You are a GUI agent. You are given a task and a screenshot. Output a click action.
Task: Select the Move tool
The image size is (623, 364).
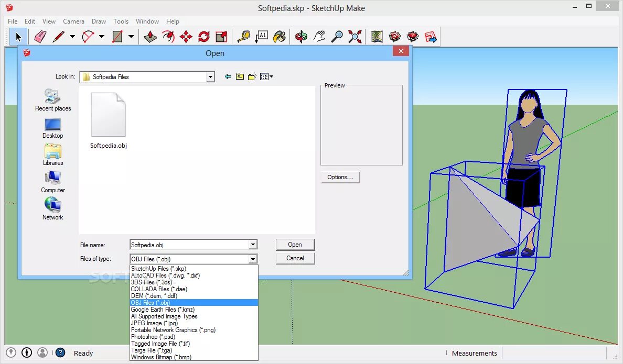[186, 37]
